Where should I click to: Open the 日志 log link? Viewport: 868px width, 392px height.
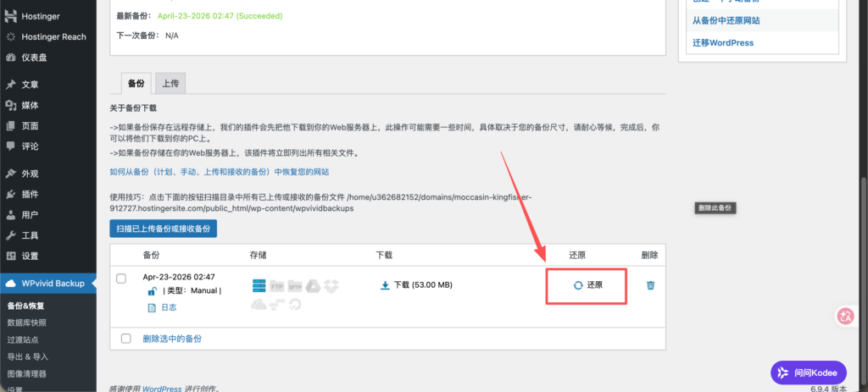[x=169, y=308]
